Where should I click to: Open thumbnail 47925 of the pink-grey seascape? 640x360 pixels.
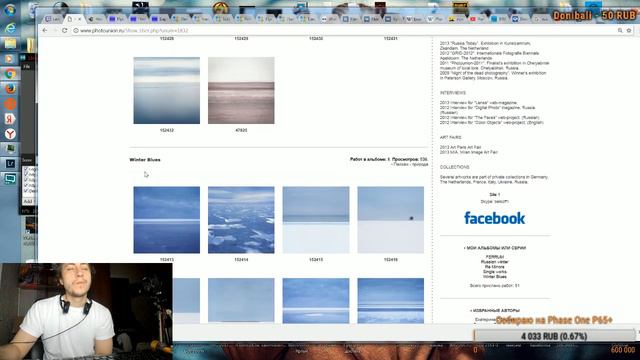(x=241, y=90)
